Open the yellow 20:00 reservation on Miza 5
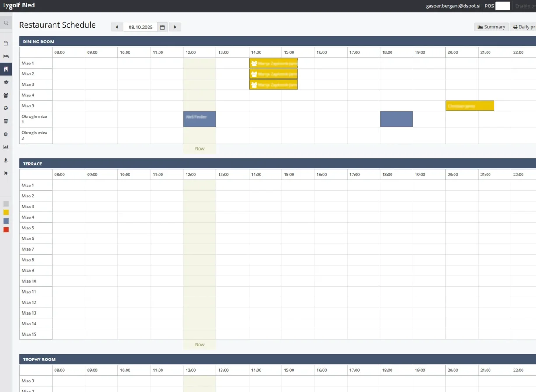This screenshot has height=392, width=536. click(x=470, y=106)
